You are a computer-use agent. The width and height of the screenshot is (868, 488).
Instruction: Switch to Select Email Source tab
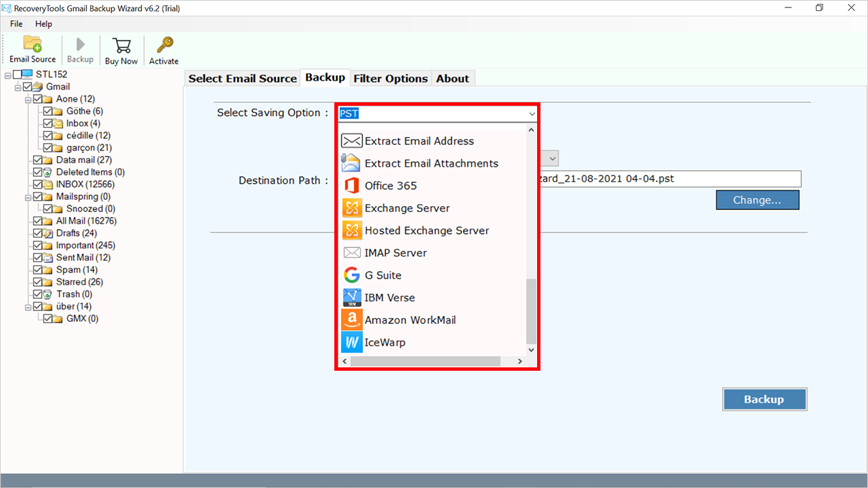pos(243,79)
